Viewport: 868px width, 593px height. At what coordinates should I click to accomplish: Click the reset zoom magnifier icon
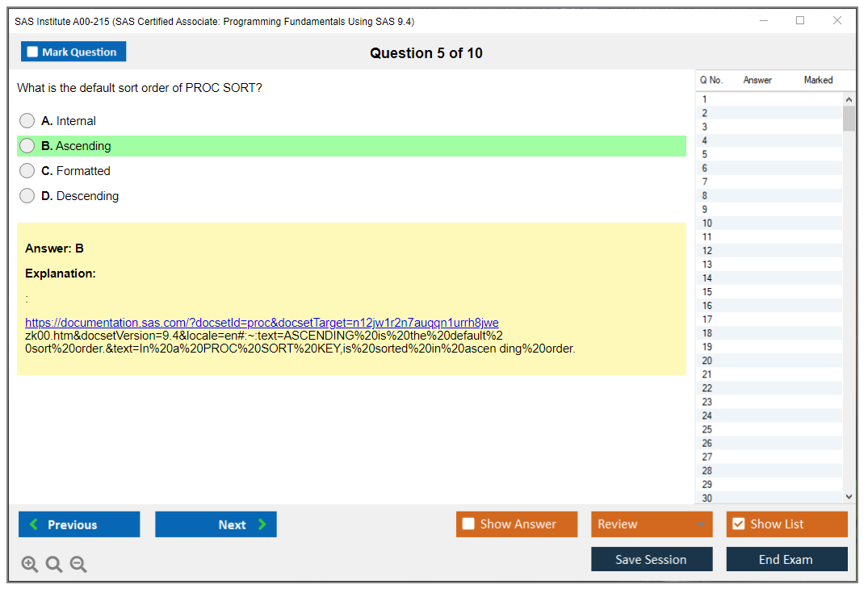[x=54, y=565]
